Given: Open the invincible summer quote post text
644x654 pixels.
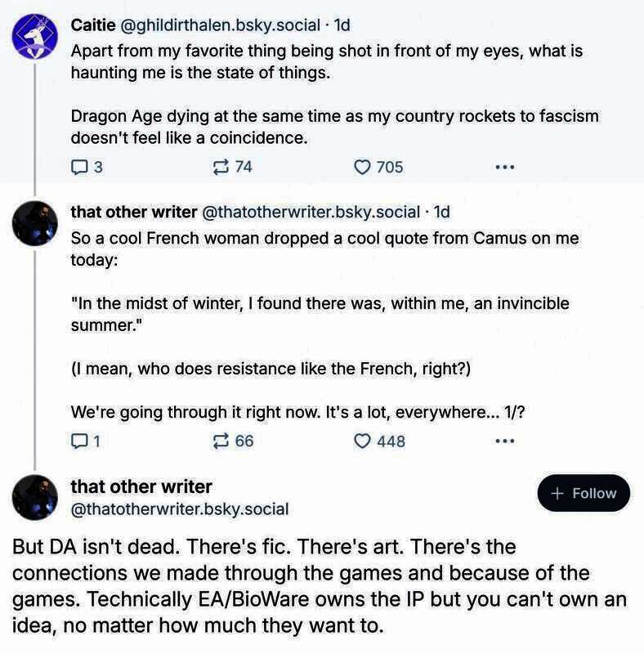Looking at the screenshot, I should [x=319, y=313].
